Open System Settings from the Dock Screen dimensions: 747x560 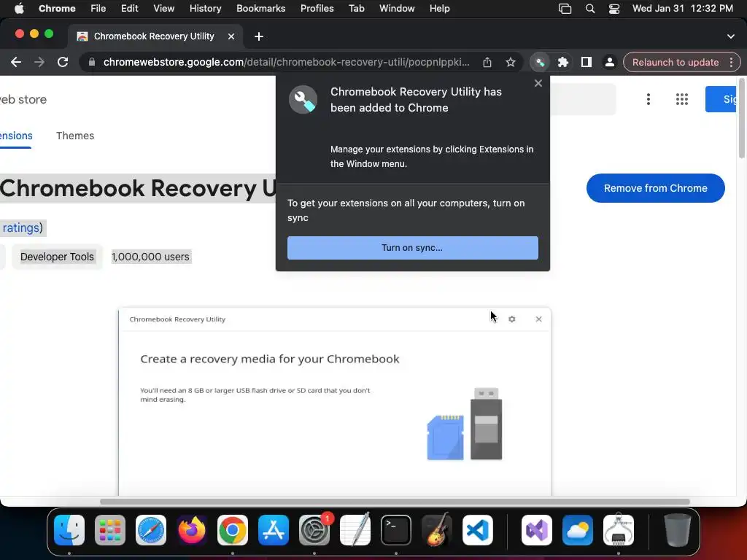(314, 530)
